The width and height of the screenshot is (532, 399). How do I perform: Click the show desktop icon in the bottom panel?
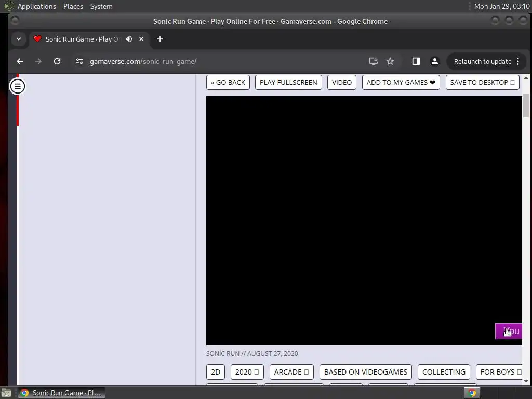click(x=6, y=393)
